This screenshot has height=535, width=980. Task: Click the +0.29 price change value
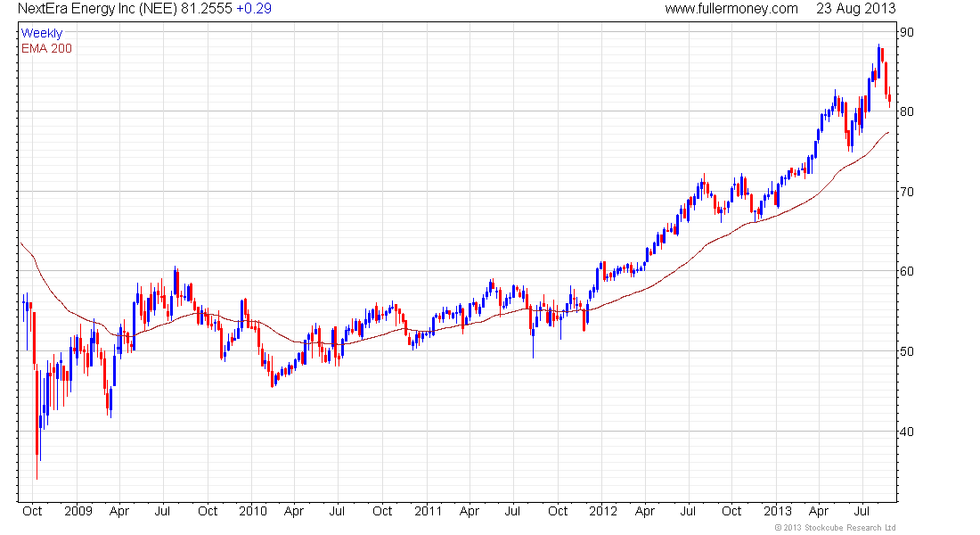[254, 9]
